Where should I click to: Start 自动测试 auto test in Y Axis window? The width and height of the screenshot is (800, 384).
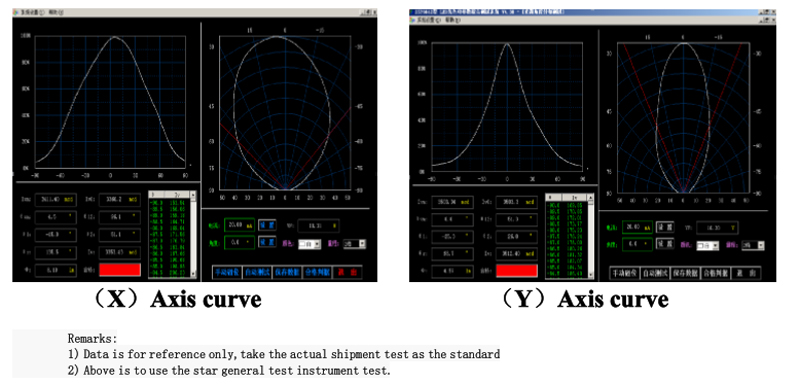point(655,273)
